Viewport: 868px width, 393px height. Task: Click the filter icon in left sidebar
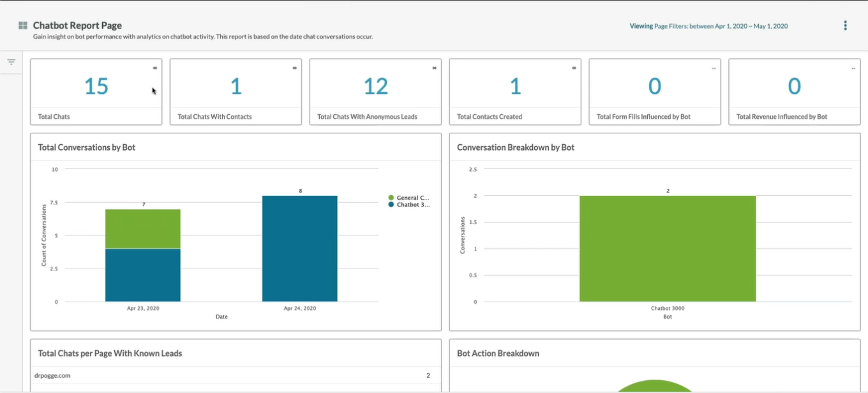11,62
